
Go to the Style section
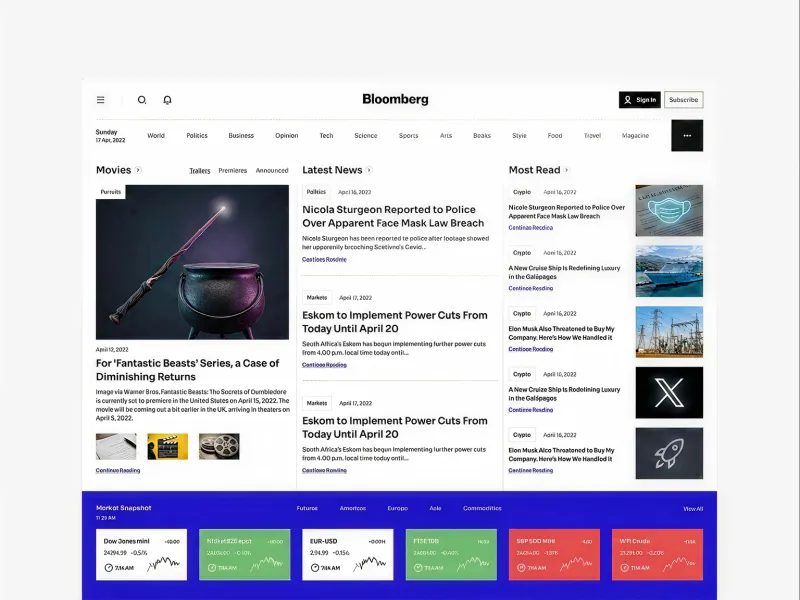(519, 136)
